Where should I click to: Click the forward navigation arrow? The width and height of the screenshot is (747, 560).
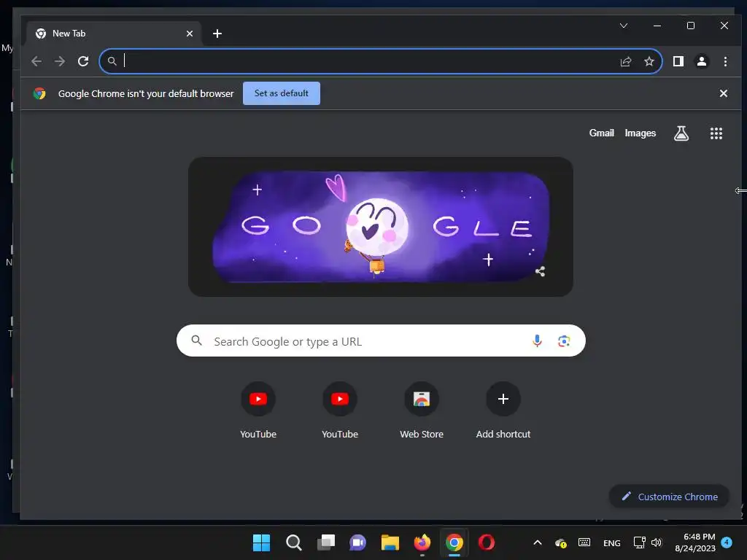click(x=60, y=61)
